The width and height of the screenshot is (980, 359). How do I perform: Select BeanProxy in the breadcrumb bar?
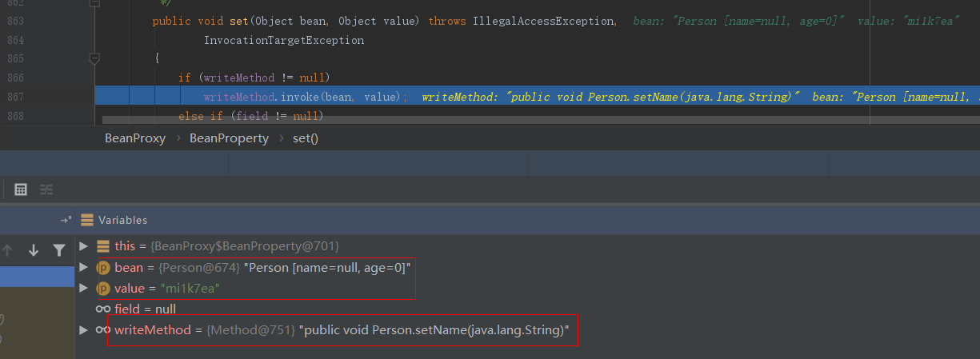tap(134, 138)
